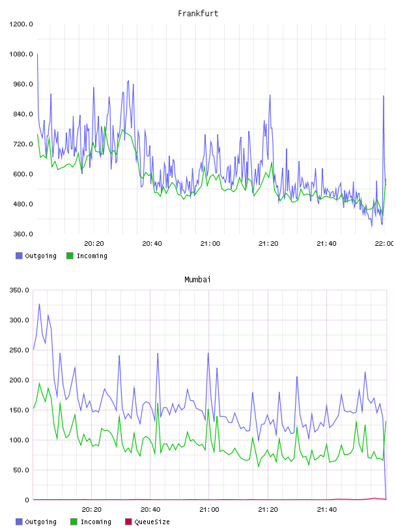396x532 pixels.
Task: Click the 720.0 y-axis label on Frankfurt chart
Action: (x=23, y=144)
